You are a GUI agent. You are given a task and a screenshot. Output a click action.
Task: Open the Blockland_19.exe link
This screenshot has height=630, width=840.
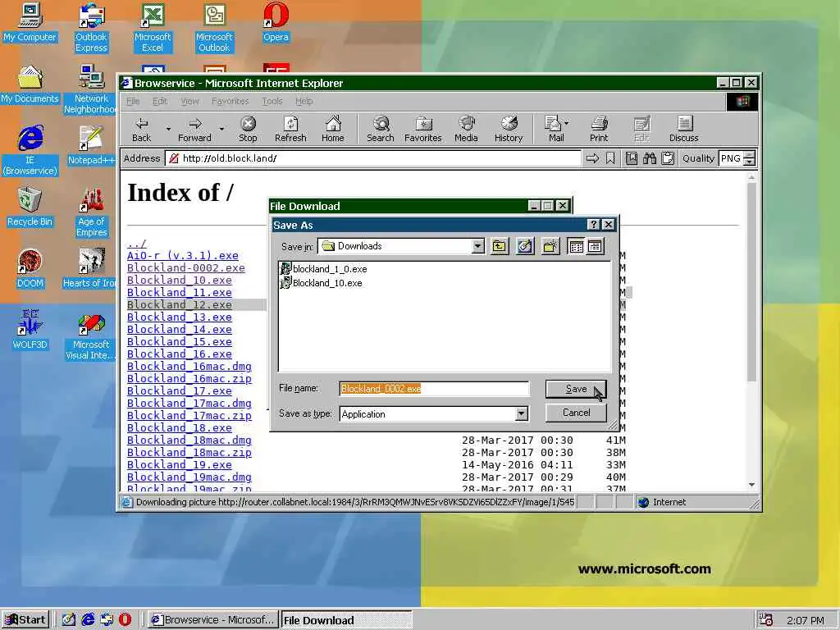180,465
